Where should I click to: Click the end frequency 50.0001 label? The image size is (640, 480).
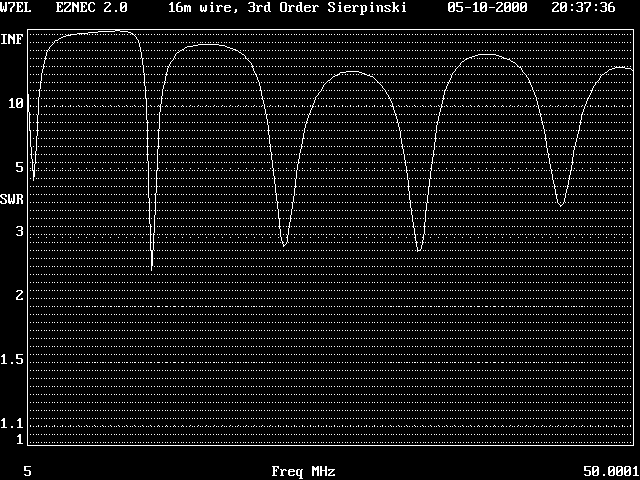(x=611, y=471)
